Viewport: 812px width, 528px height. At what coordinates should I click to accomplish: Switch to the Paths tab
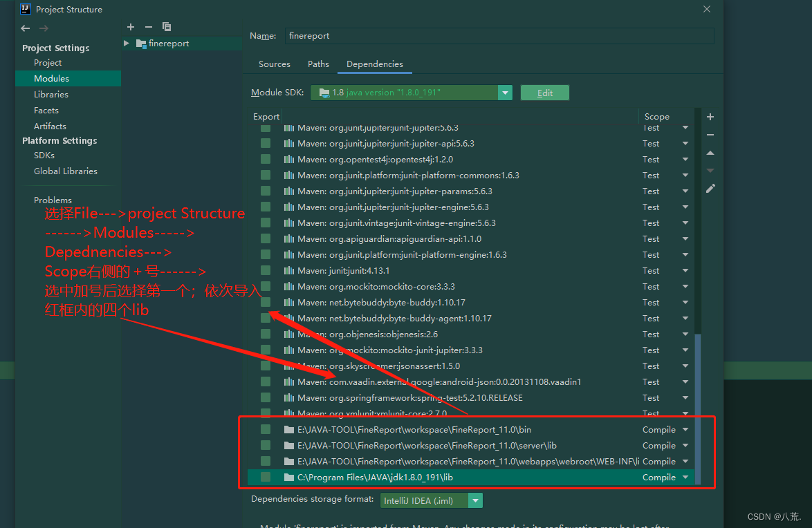(318, 64)
